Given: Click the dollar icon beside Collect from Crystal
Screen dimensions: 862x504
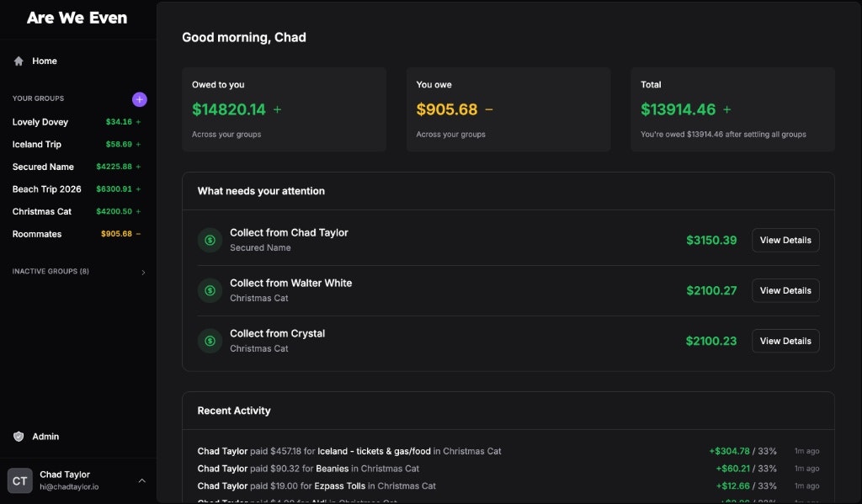Looking at the screenshot, I should click(210, 341).
